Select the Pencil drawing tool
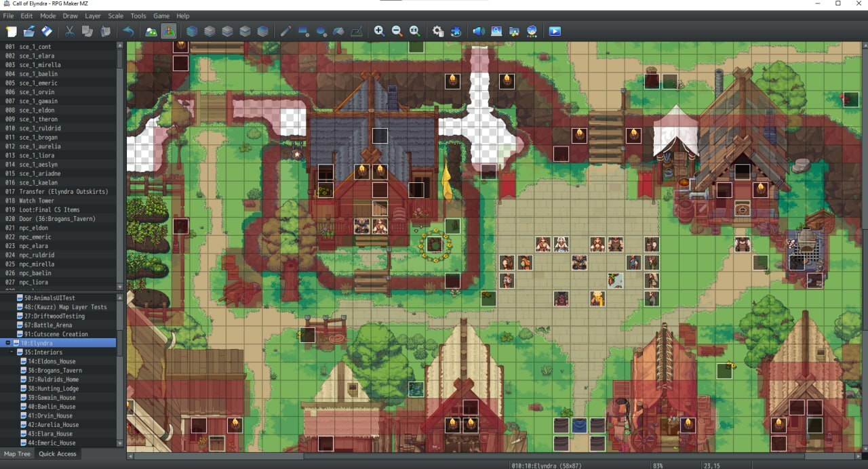Screen dimensions: 868x469 coord(285,31)
